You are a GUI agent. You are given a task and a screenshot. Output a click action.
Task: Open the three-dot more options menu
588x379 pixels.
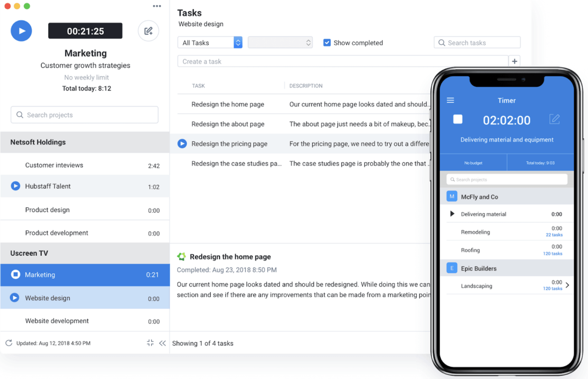[157, 6]
